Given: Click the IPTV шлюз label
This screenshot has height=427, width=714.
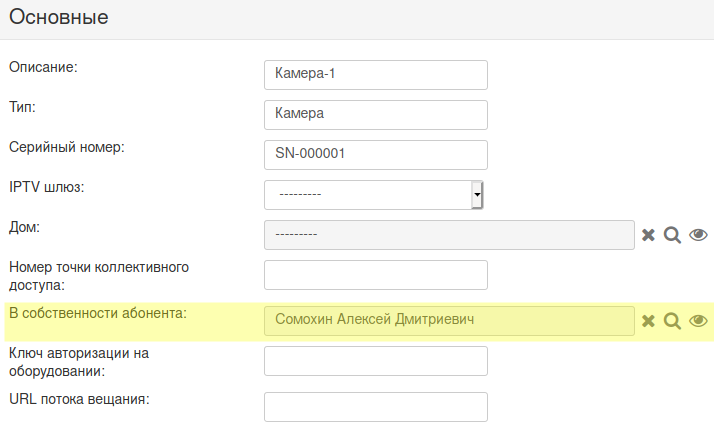Looking at the screenshot, I should click(46, 187).
